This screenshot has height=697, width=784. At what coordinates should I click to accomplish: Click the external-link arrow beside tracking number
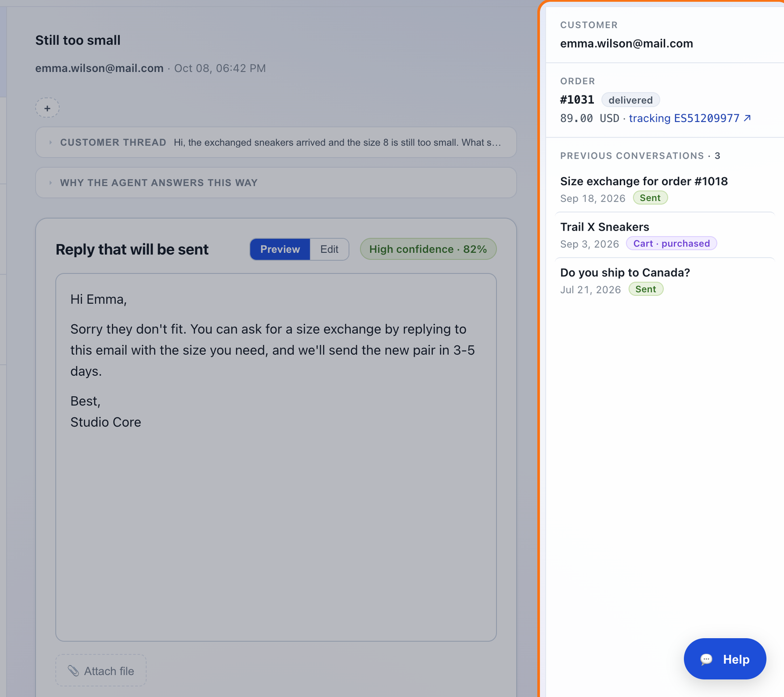click(747, 118)
